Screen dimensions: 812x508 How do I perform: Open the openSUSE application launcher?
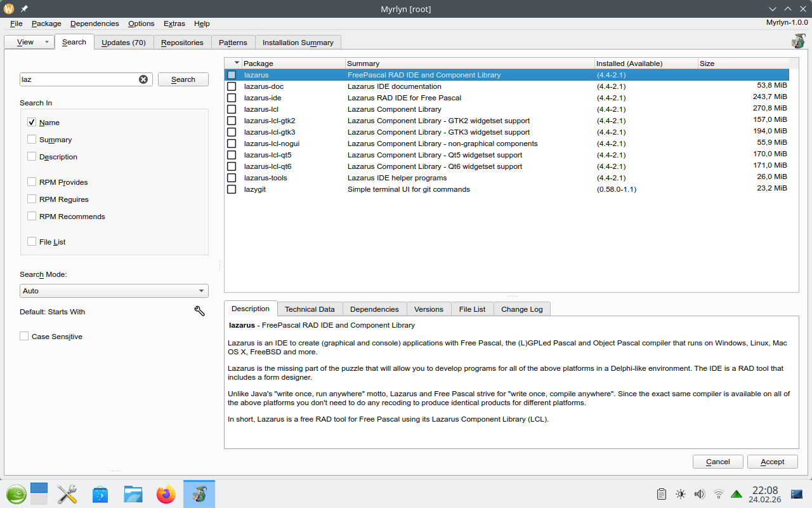pyautogui.click(x=16, y=493)
